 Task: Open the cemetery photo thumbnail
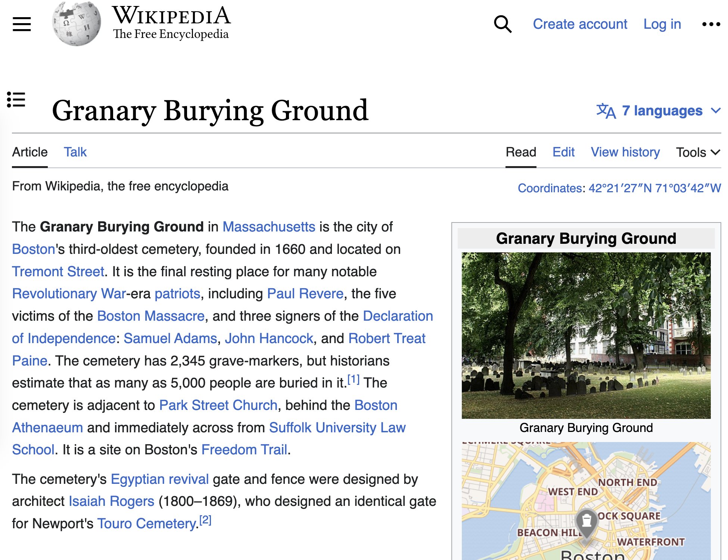pyautogui.click(x=586, y=335)
